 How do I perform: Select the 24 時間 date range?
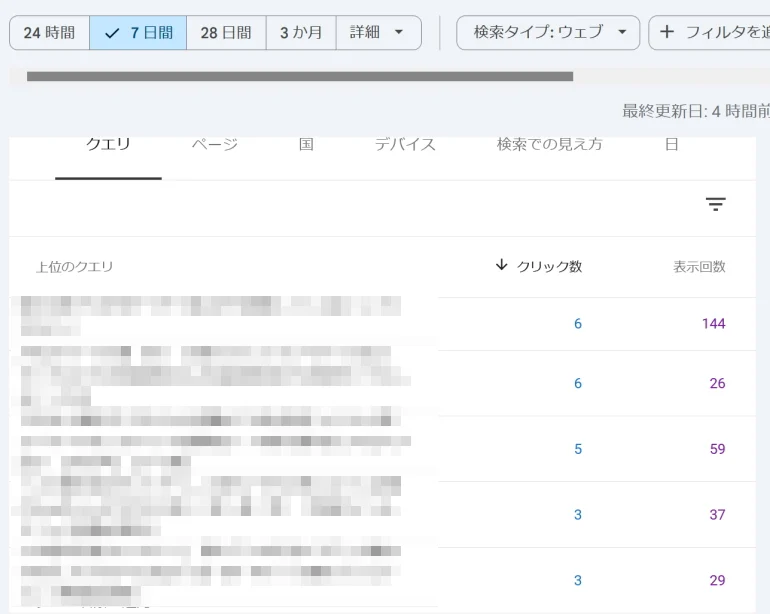[x=49, y=32]
